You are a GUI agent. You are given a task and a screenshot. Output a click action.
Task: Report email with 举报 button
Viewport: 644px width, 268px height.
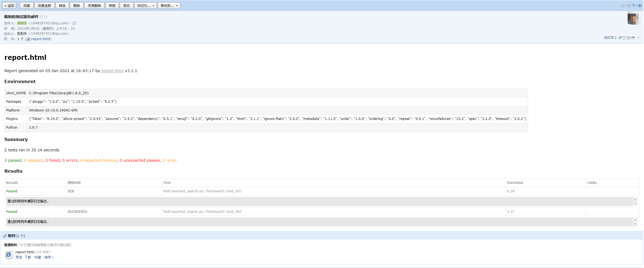pyautogui.click(x=112, y=5)
